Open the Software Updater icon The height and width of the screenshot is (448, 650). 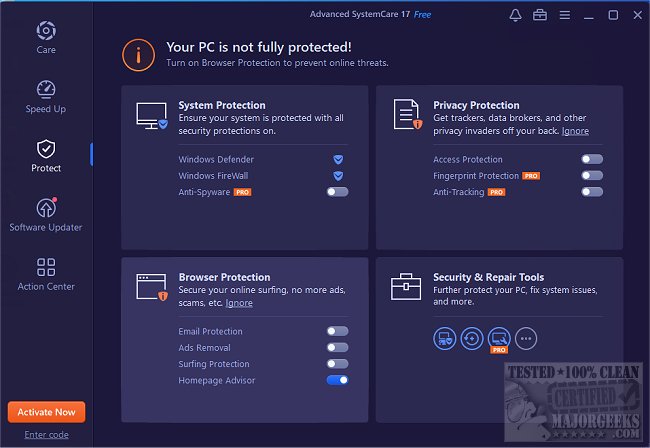coord(46,207)
